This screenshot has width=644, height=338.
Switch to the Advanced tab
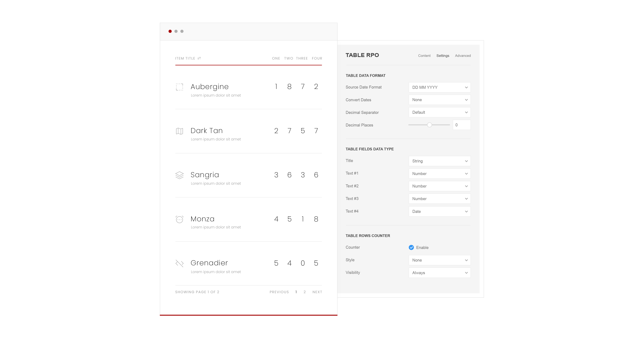tap(463, 56)
